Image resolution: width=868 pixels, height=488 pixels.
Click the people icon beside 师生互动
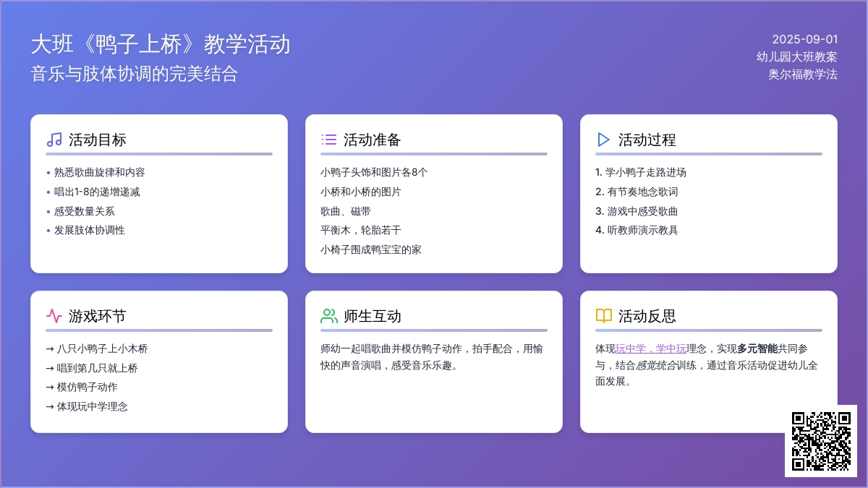click(x=329, y=316)
